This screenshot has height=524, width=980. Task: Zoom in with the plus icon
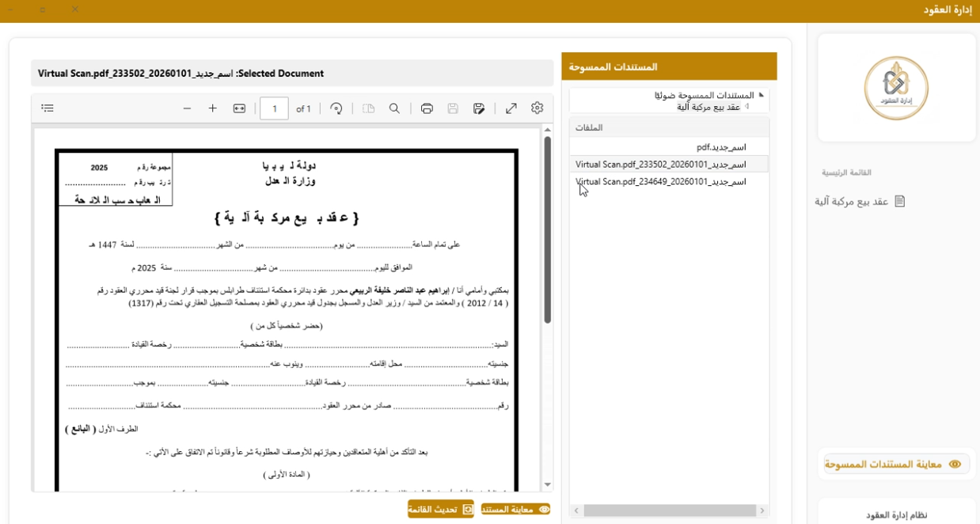coord(212,108)
